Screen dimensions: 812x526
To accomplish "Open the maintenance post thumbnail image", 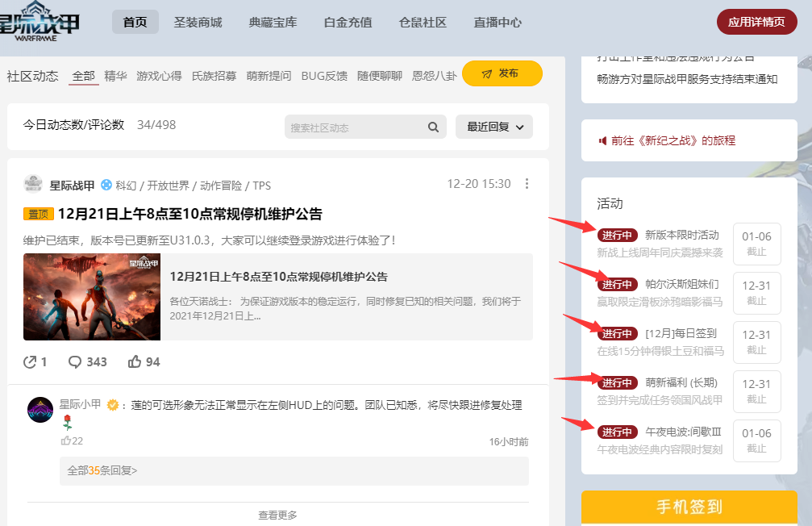I will click(92, 297).
